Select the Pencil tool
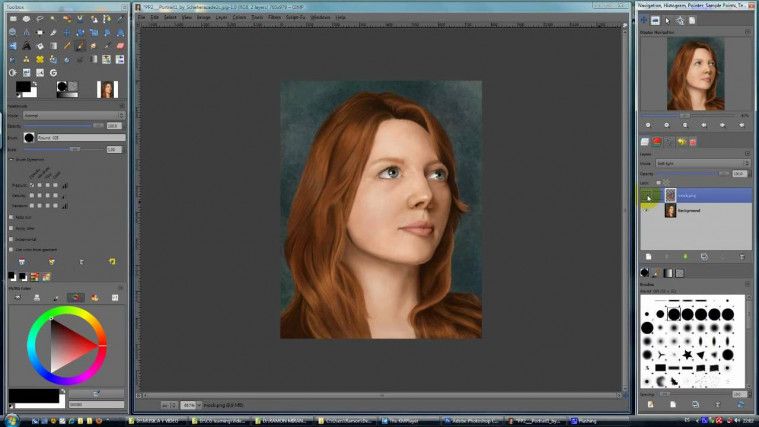 click(x=67, y=46)
